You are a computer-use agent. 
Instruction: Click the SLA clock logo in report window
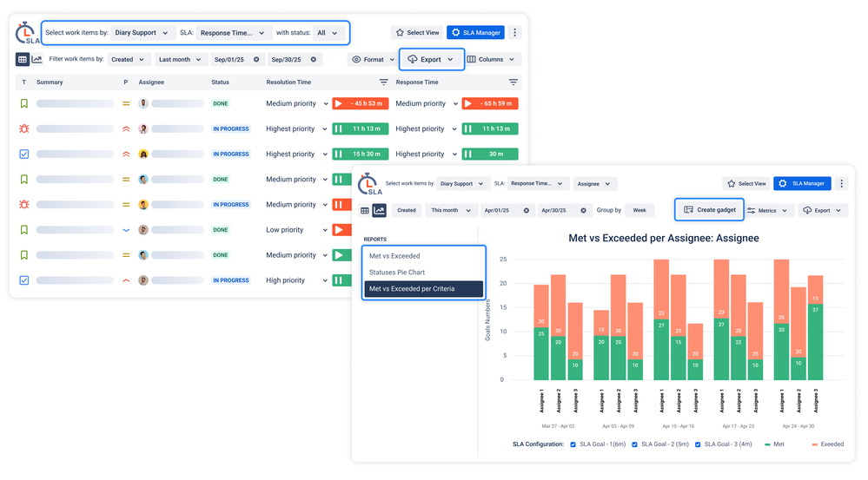[x=369, y=184]
